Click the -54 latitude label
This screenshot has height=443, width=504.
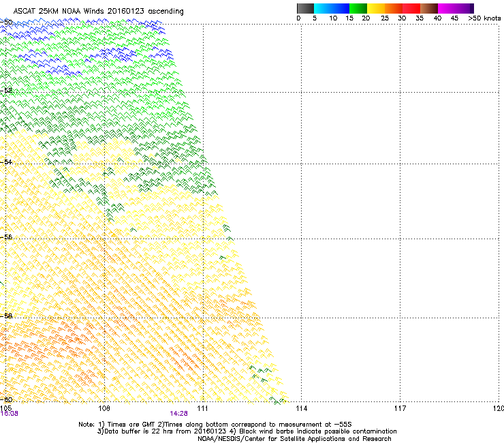[6, 162]
